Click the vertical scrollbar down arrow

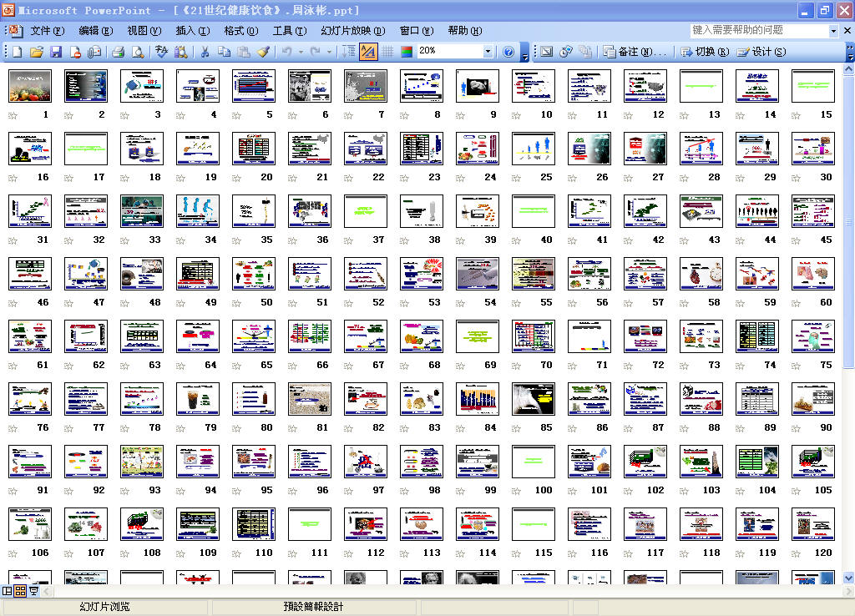pyautogui.click(x=848, y=578)
